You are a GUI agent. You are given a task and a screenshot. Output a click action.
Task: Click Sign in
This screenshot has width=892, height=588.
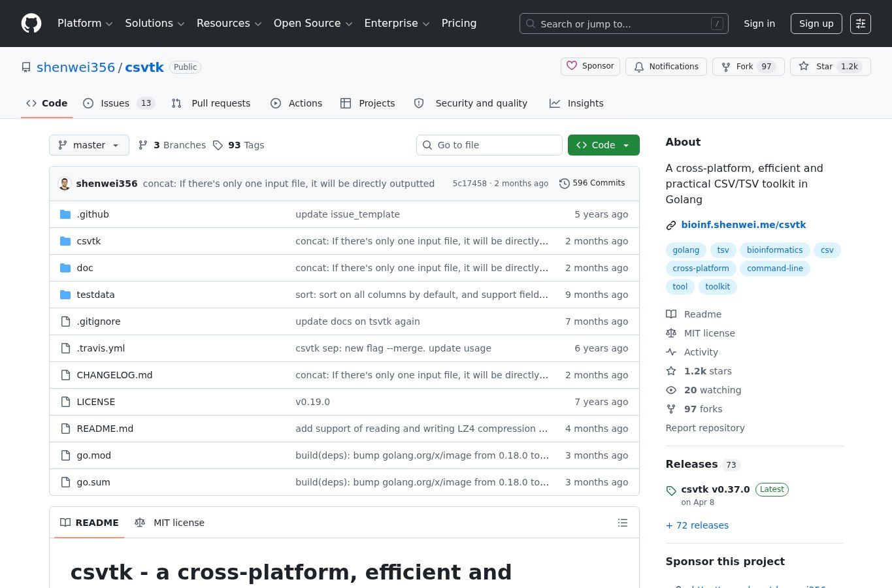759,24
